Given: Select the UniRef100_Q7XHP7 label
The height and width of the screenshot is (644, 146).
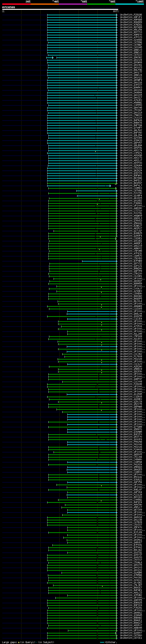Looking at the screenshot, I should (131, 128).
